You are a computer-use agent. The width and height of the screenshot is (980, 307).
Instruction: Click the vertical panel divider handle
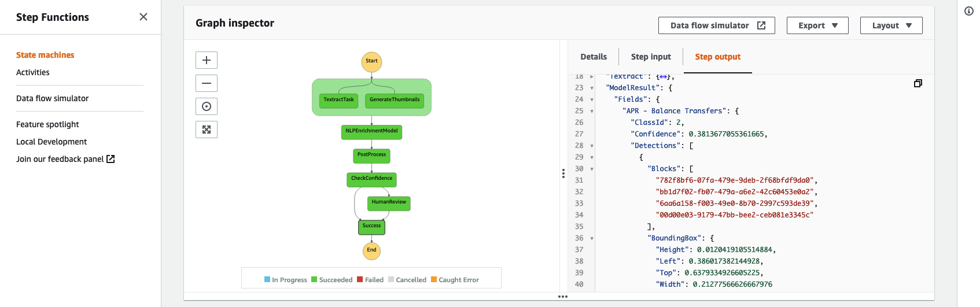pyautogui.click(x=563, y=173)
